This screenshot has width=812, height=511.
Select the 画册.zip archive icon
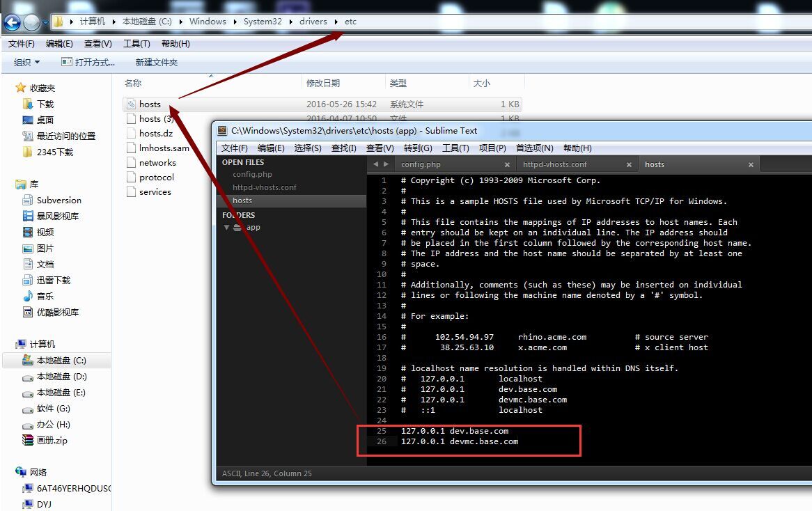pyautogui.click(x=28, y=441)
